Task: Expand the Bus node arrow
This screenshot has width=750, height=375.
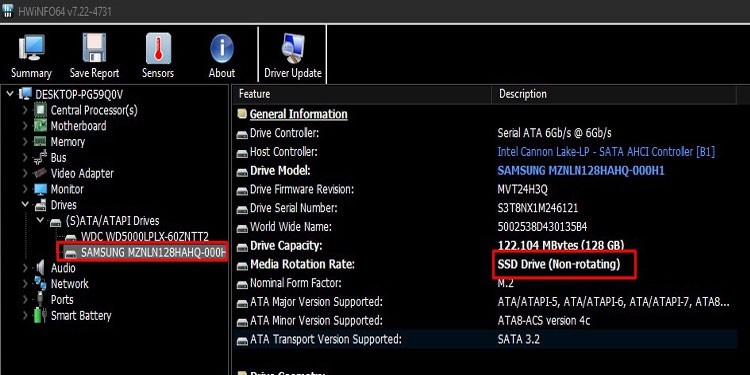Action: click(x=25, y=158)
